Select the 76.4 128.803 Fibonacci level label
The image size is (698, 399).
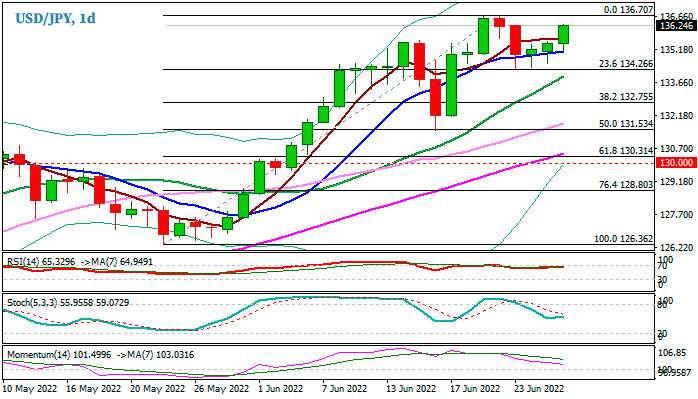point(626,184)
